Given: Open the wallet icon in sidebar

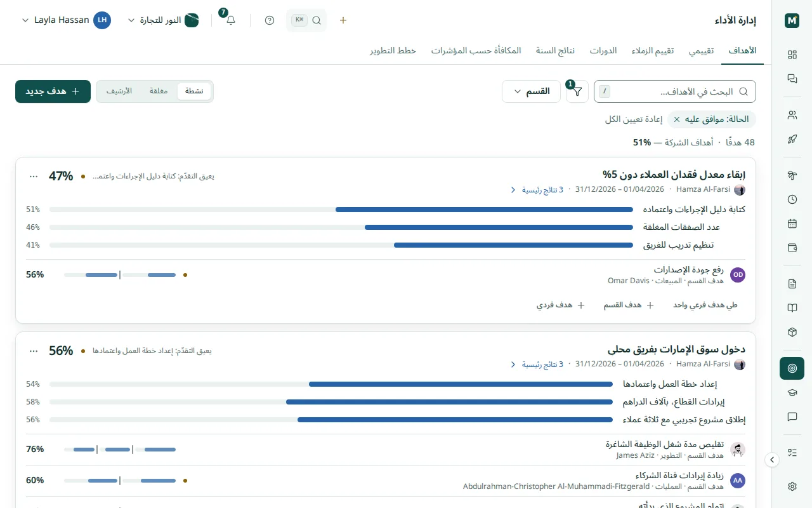Looking at the screenshot, I should click(792, 248).
